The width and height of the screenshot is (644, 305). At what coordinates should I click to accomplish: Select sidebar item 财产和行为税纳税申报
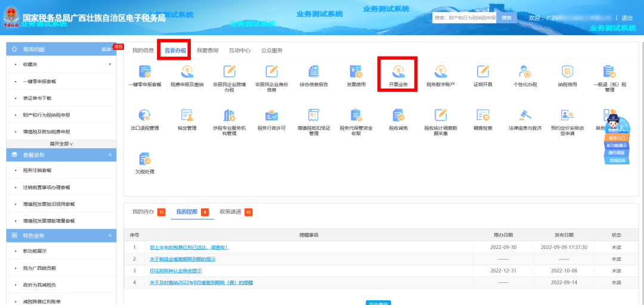coord(61,115)
